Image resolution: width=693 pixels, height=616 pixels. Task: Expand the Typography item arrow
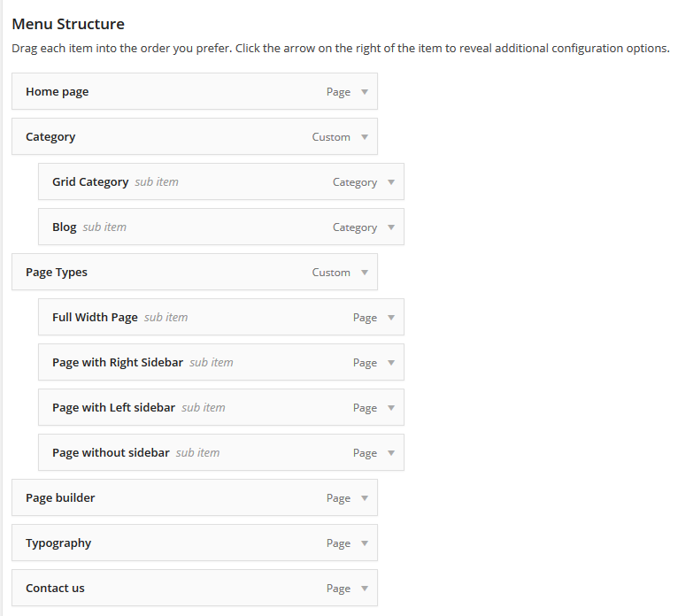(365, 543)
